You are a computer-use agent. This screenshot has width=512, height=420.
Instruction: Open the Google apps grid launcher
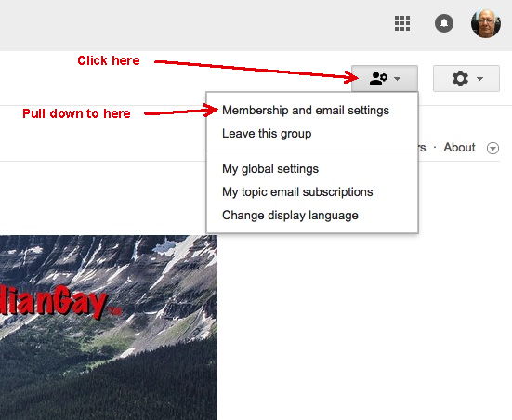pyautogui.click(x=402, y=23)
